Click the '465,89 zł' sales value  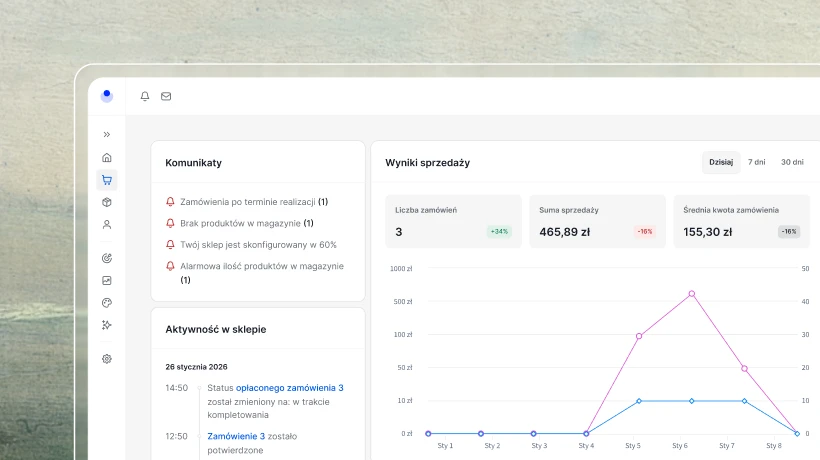(x=564, y=232)
